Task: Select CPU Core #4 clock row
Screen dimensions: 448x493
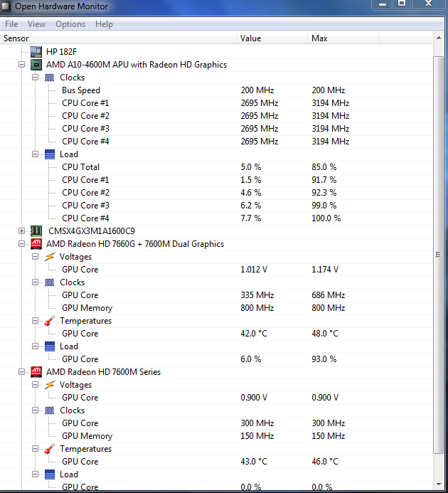Action: tap(216, 141)
